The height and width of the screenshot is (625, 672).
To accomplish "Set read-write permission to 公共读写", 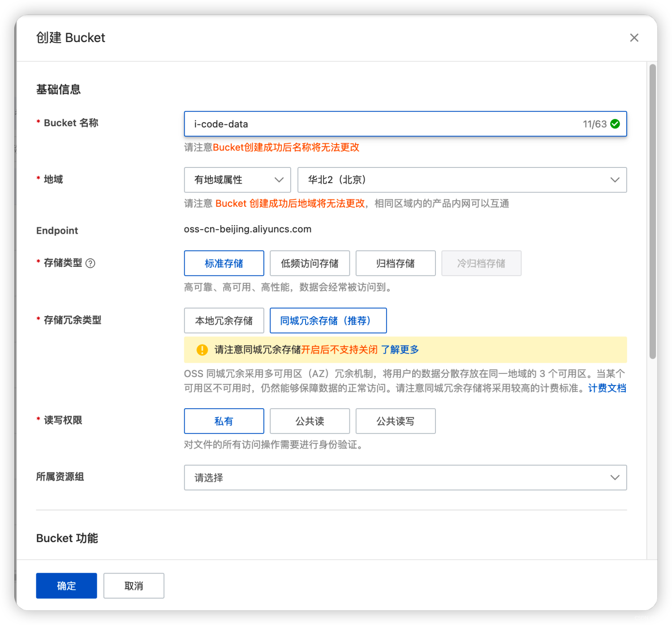I will coord(396,421).
